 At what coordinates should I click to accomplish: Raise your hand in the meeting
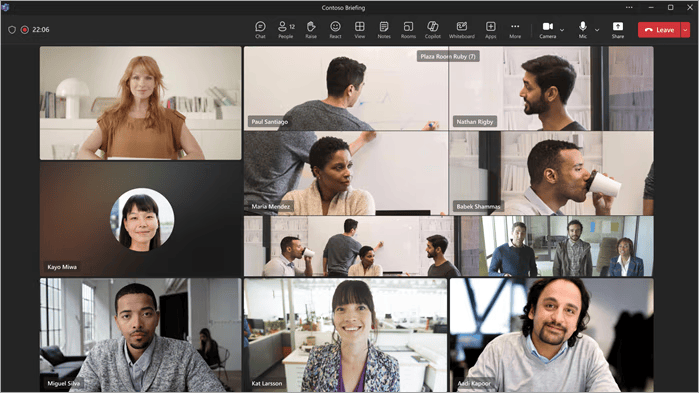point(311,30)
